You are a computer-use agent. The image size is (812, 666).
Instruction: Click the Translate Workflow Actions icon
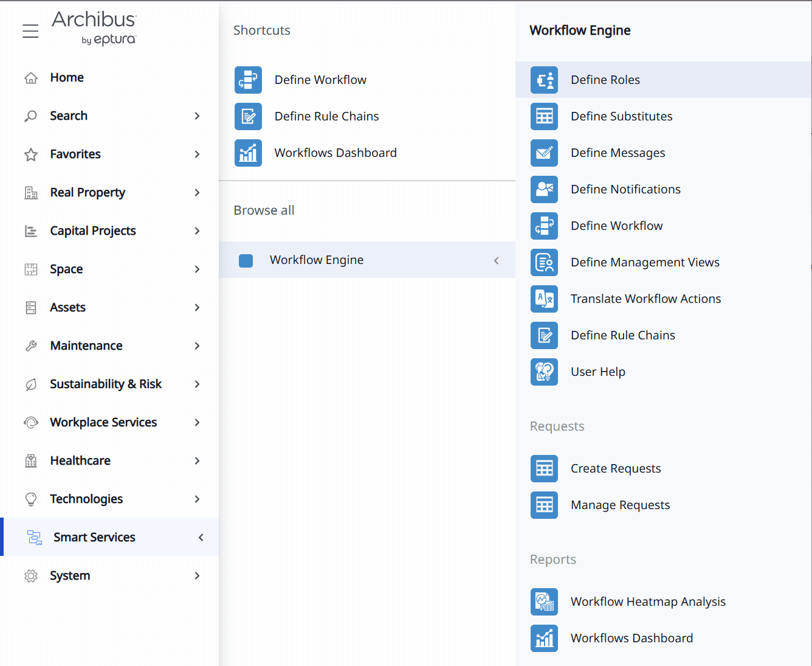click(544, 299)
